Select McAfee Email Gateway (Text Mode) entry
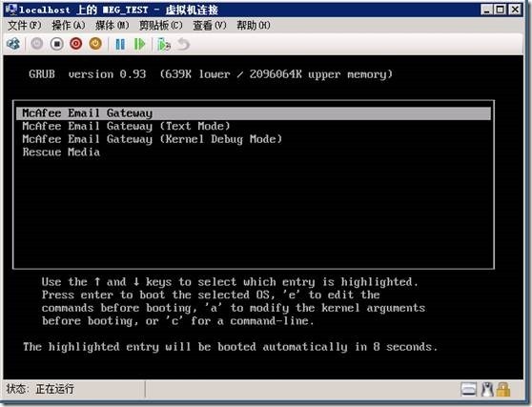This screenshot has width=532, height=407. (x=126, y=126)
